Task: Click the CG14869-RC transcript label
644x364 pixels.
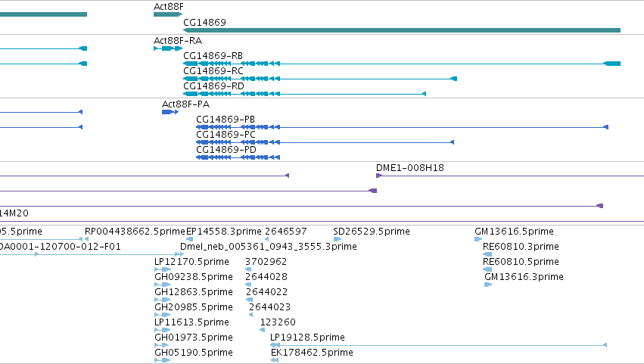Action: (x=213, y=70)
